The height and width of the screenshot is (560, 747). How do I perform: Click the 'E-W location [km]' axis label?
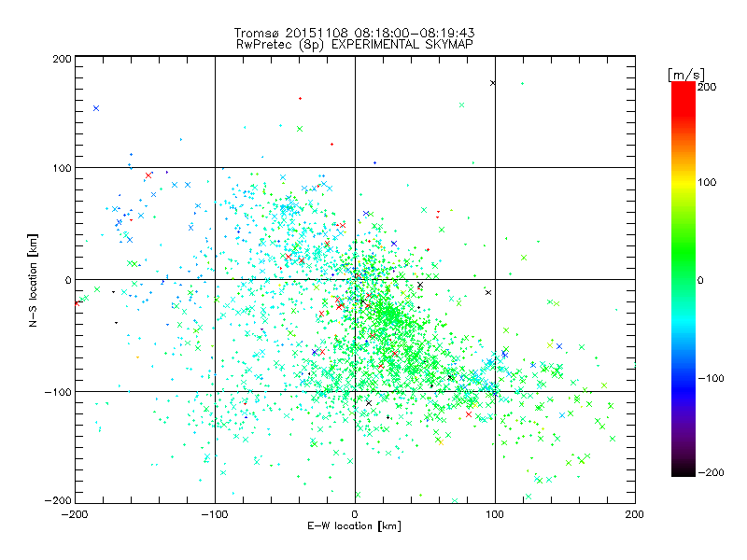coord(354,525)
